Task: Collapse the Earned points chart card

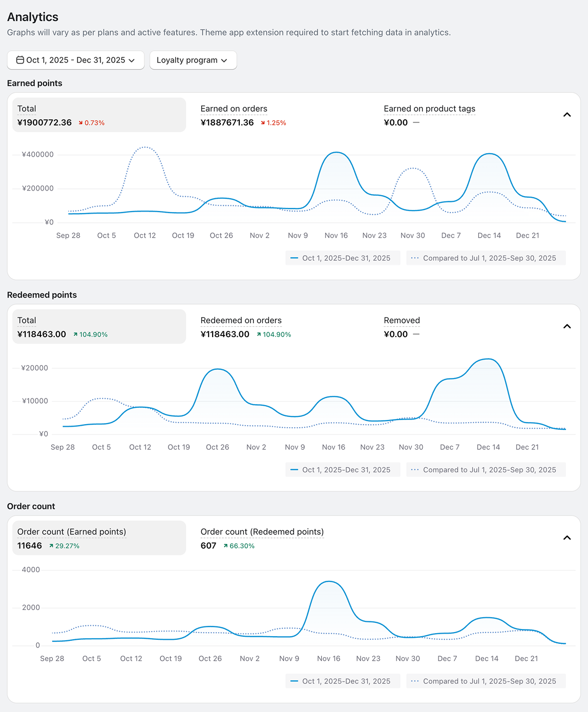Action: [567, 115]
